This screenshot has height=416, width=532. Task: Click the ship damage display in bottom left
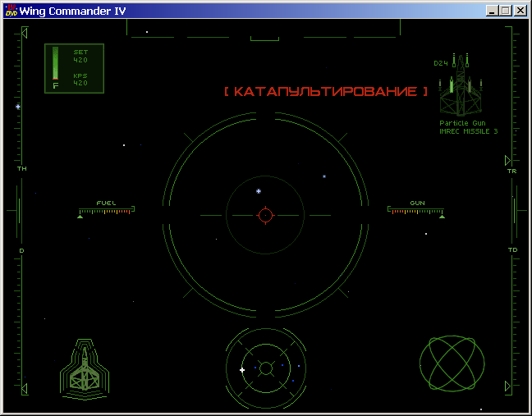coord(85,369)
